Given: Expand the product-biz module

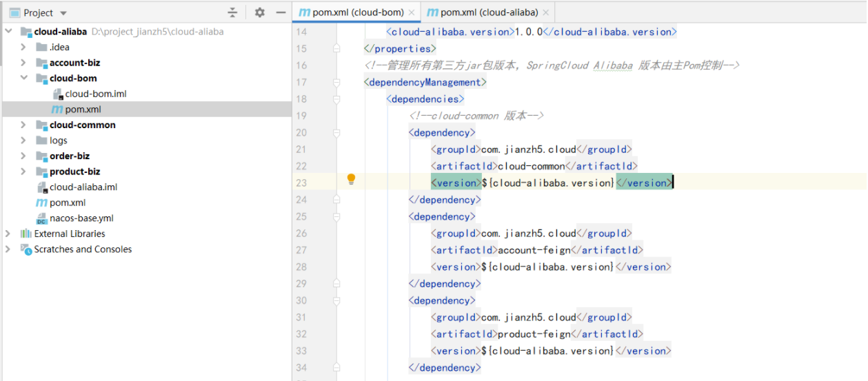Looking at the screenshot, I should click(x=23, y=172).
